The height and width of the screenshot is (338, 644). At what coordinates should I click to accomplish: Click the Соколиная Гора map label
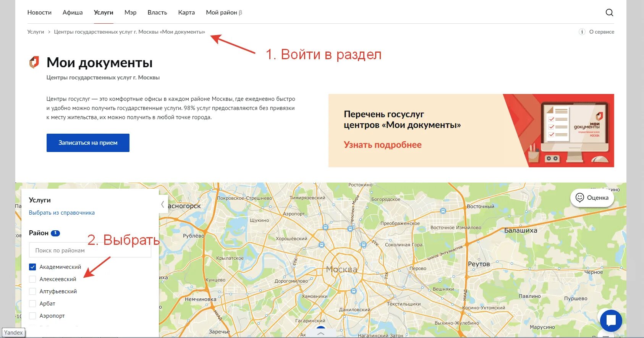point(404,245)
